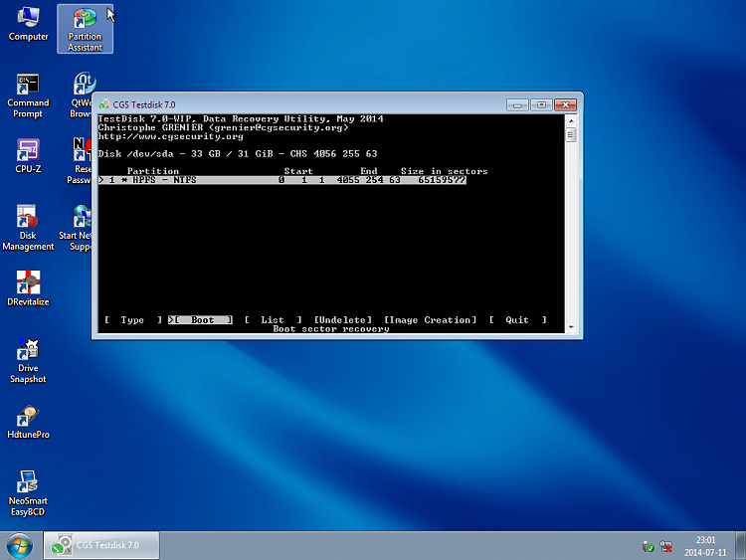The image size is (746, 560).
Task: Open the Computer desktop icon
Action: 28,24
